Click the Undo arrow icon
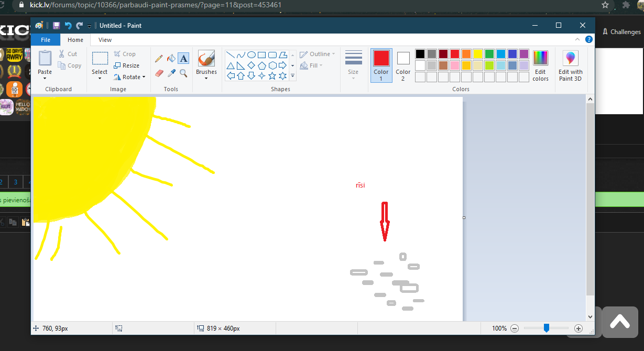The image size is (644, 351). (68, 25)
